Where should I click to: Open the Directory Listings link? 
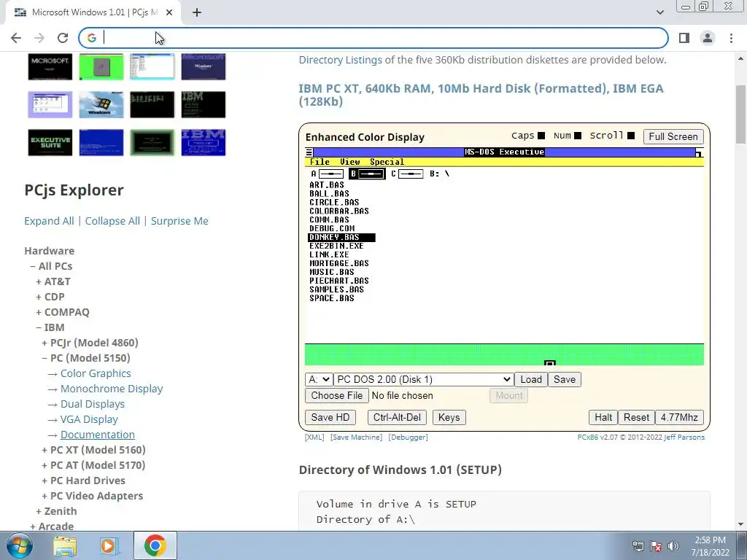[x=340, y=60]
